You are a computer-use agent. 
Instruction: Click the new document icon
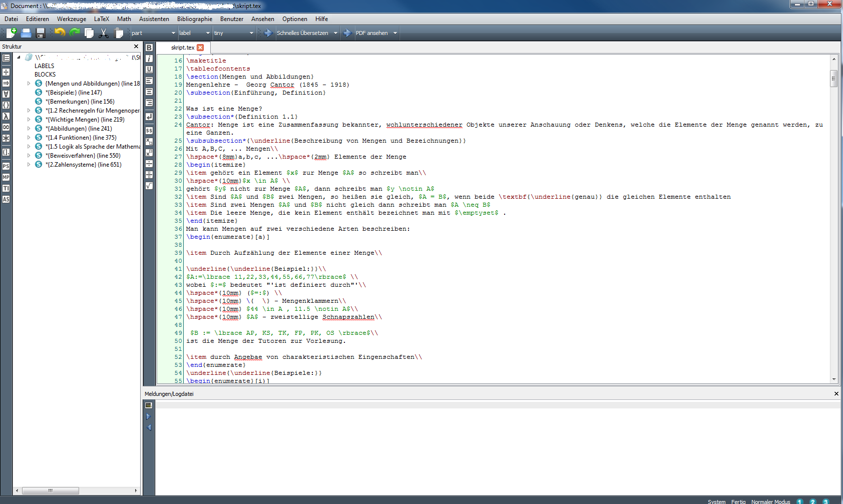click(x=11, y=33)
